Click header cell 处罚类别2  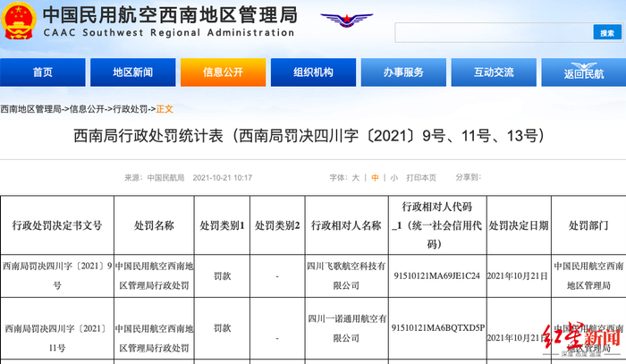[x=277, y=225]
